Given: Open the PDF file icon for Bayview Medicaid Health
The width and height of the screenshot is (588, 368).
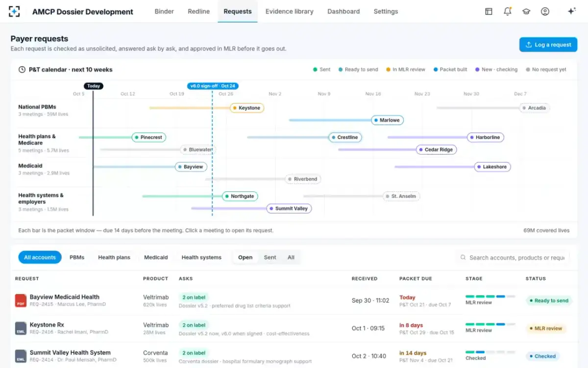Looking at the screenshot, I should pos(21,300).
